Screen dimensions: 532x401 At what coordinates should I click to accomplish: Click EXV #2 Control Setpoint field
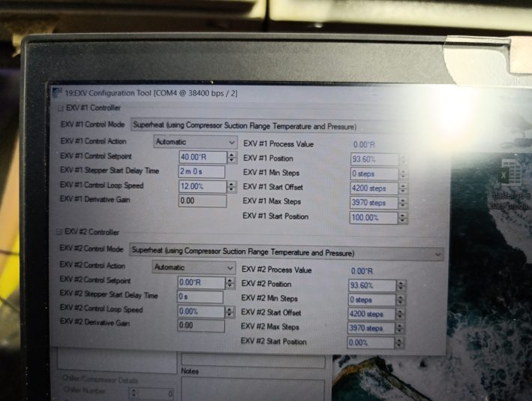[201, 282]
